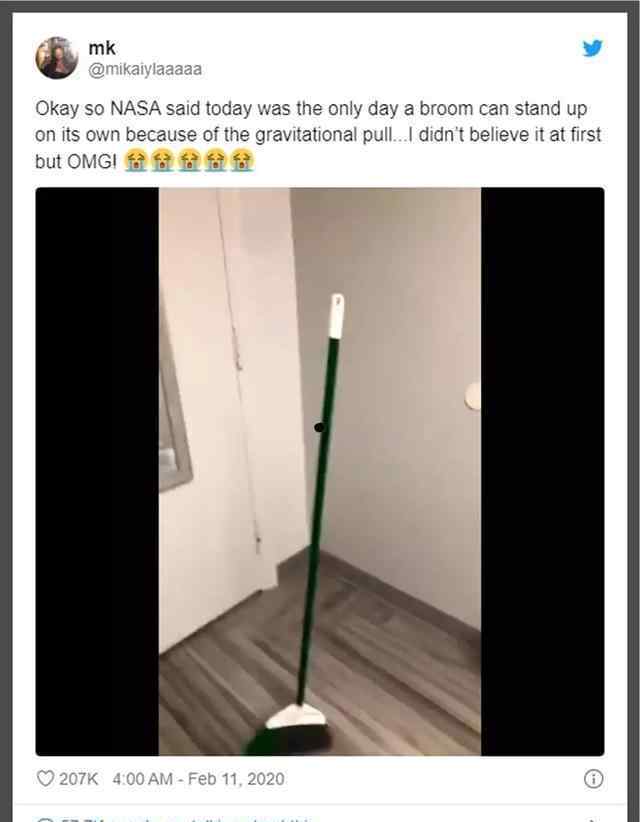
Task: Click the broom's bristle head on floor
Action: [291, 729]
